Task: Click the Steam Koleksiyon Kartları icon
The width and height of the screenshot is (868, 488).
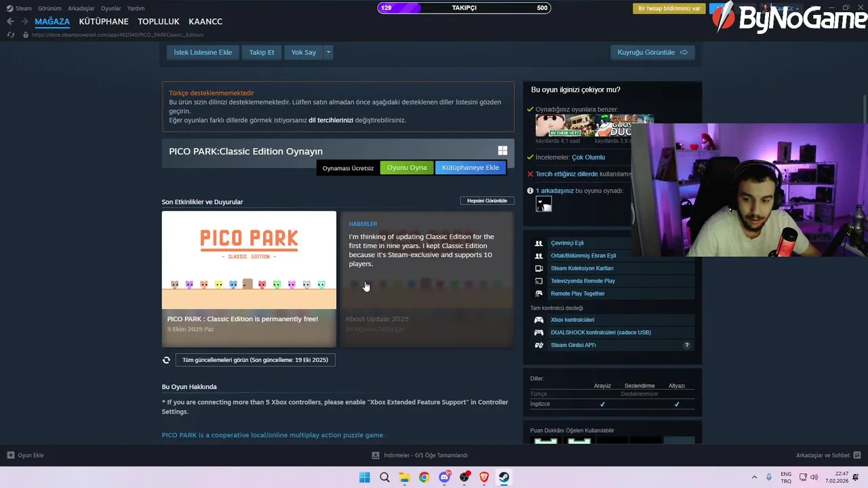Action: tap(539, 268)
